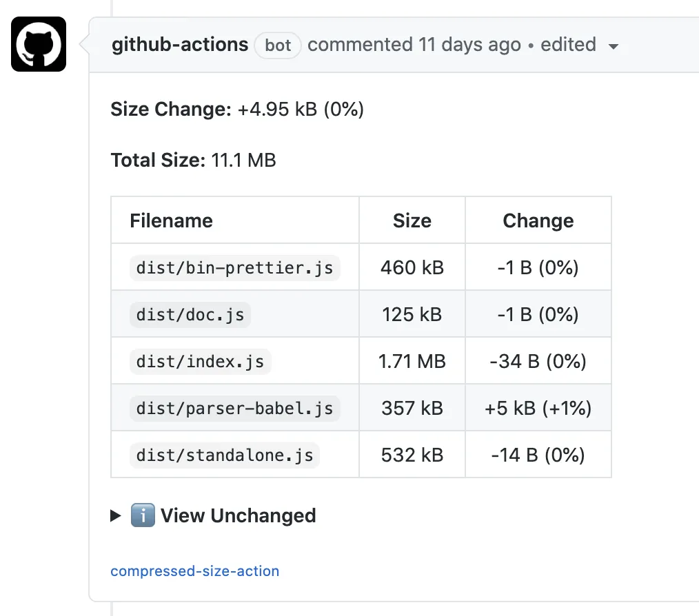Image resolution: width=699 pixels, height=616 pixels.
Task: Click the dist/parser-babel.js filename
Action: point(234,408)
